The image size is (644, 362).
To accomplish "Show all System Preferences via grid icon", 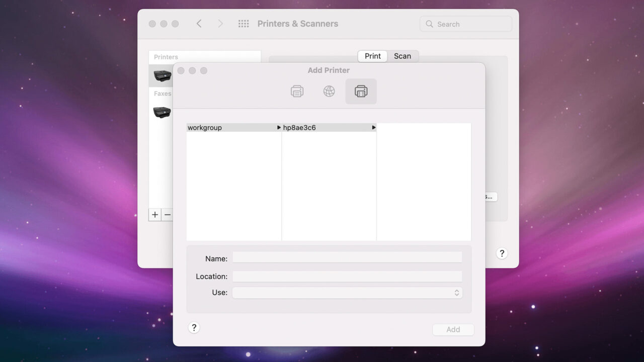I will coord(243,23).
